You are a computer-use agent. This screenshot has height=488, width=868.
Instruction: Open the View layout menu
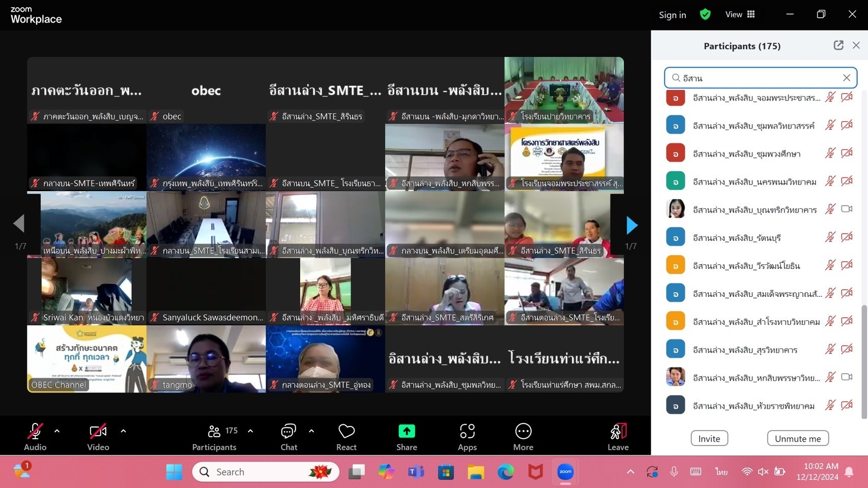tap(740, 14)
